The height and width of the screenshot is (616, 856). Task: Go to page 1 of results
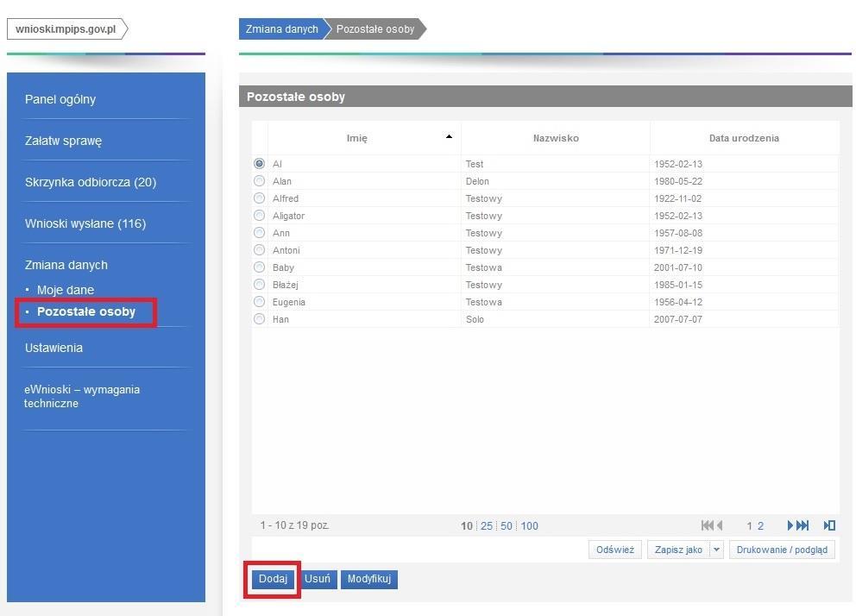(x=749, y=526)
